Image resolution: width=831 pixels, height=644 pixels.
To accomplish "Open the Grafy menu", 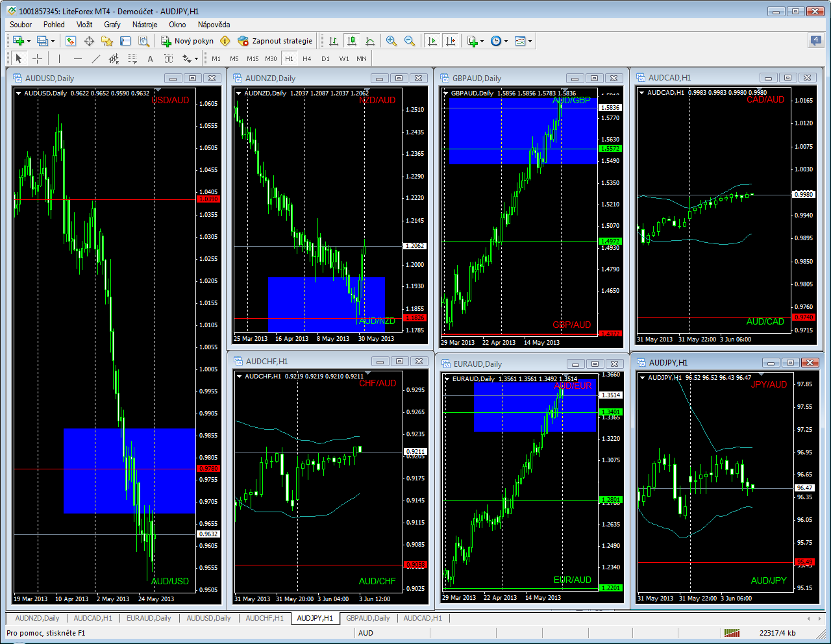I will (112, 25).
